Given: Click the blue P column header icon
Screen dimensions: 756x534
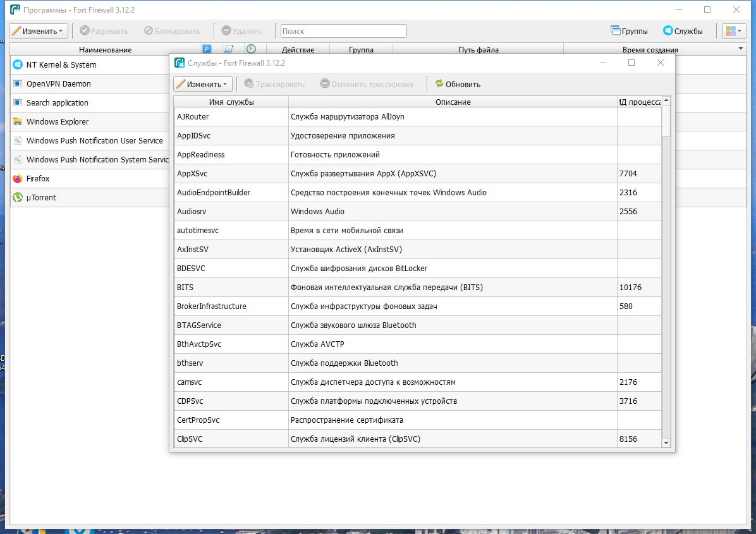Looking at the screenshot, I should point(206,49).
